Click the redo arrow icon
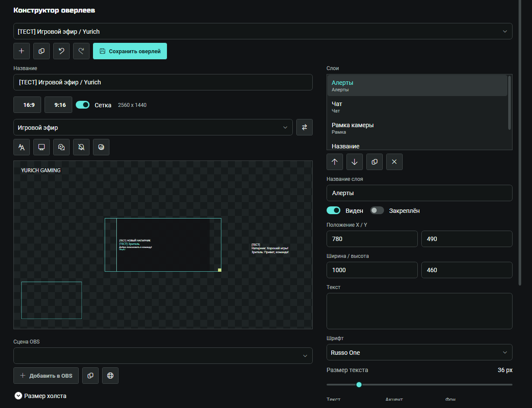This screenshot has height=408, width=532. click(81, 51)
